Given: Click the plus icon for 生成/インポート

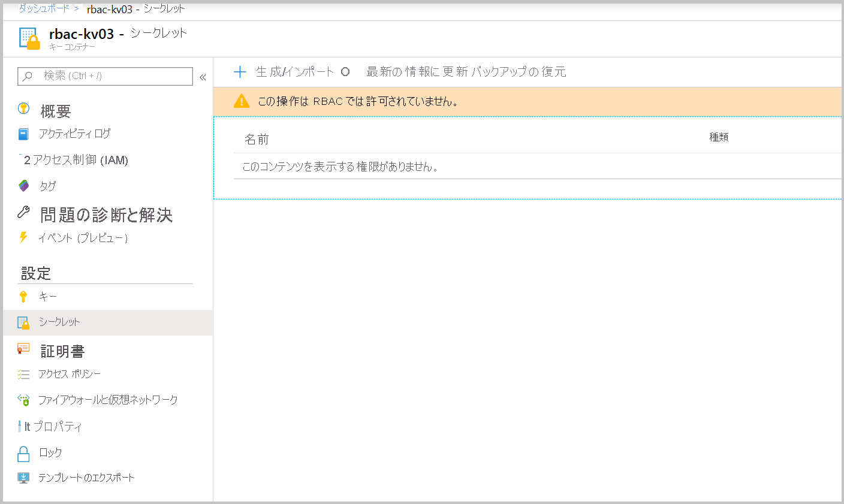Looking at the screenshot, I should point(240,72).
